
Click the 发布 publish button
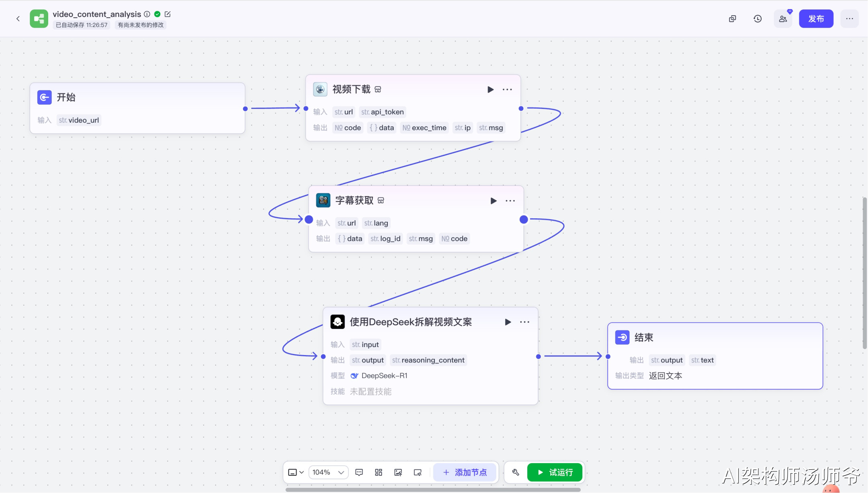point(816,18)
